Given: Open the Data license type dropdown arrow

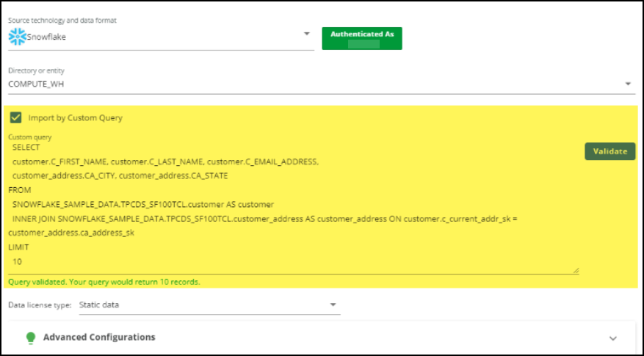Looking at the screenshot, I should pyautogui.click(x=333, y=305).
